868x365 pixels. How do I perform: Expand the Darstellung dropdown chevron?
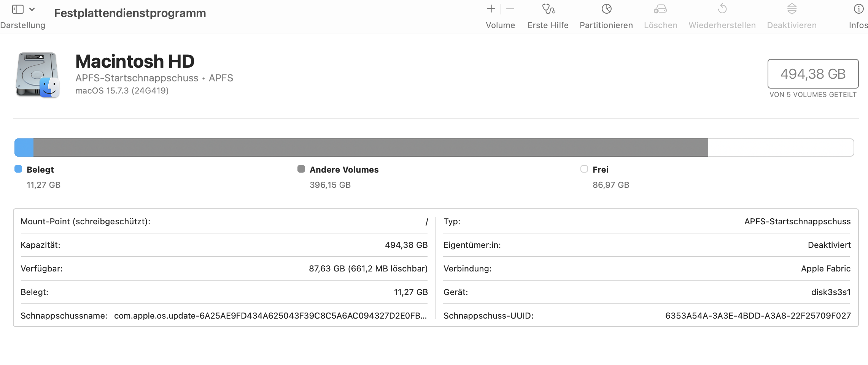click(32, 9)
